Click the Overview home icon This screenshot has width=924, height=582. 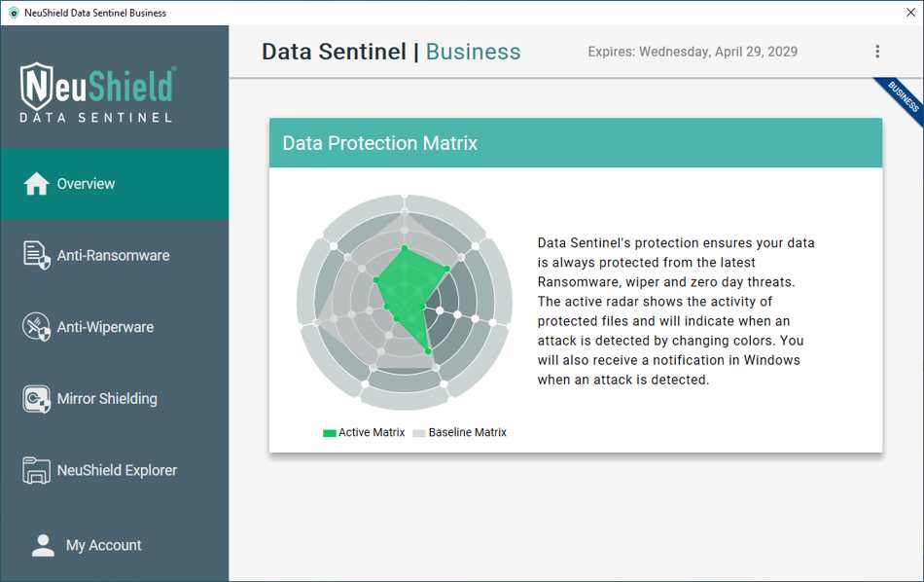tap(35, 182)
